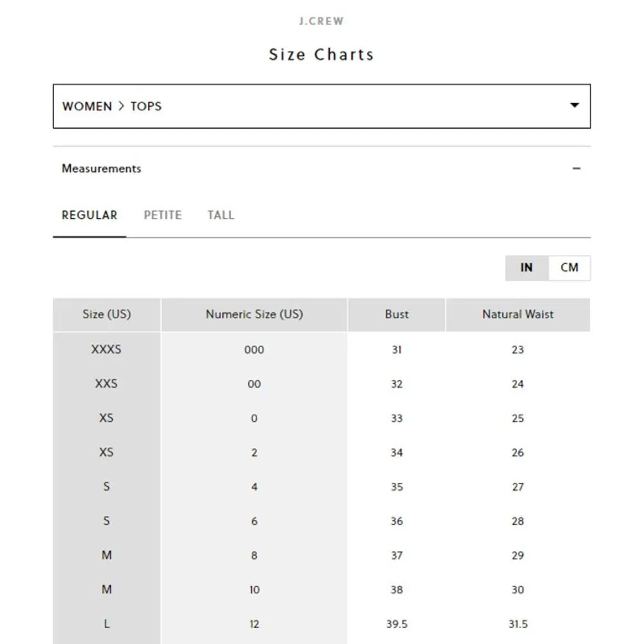The image size is (644, 644).
Task: Toggle units to CM
Action: pyautogui.click(x=569, y=268)
